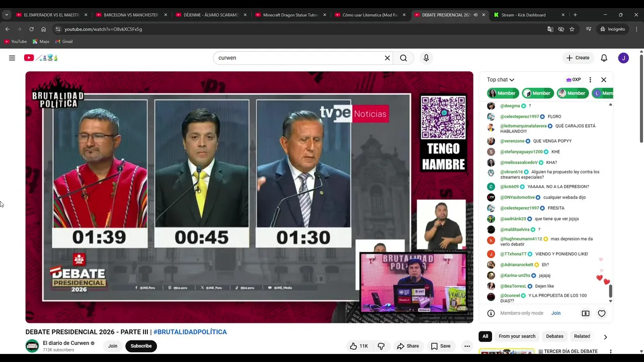Subscribe to El diario de Curwen
Screen dimensions: 644x362
(141, 346)
